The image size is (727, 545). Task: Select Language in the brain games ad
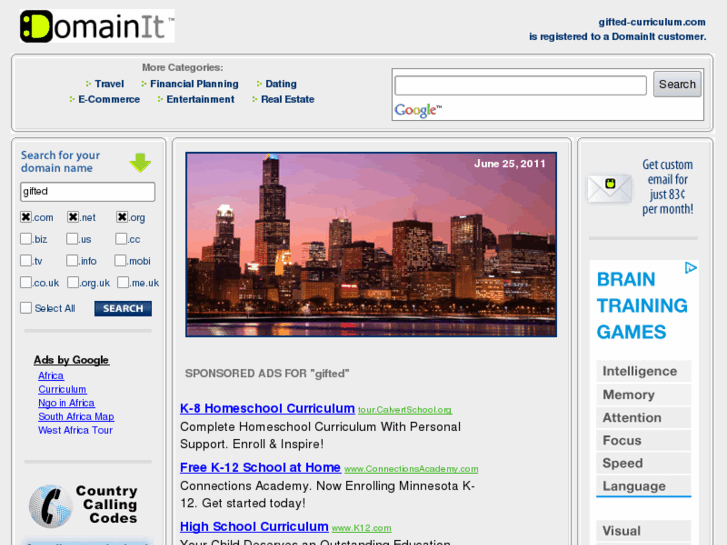pos(644,486)
